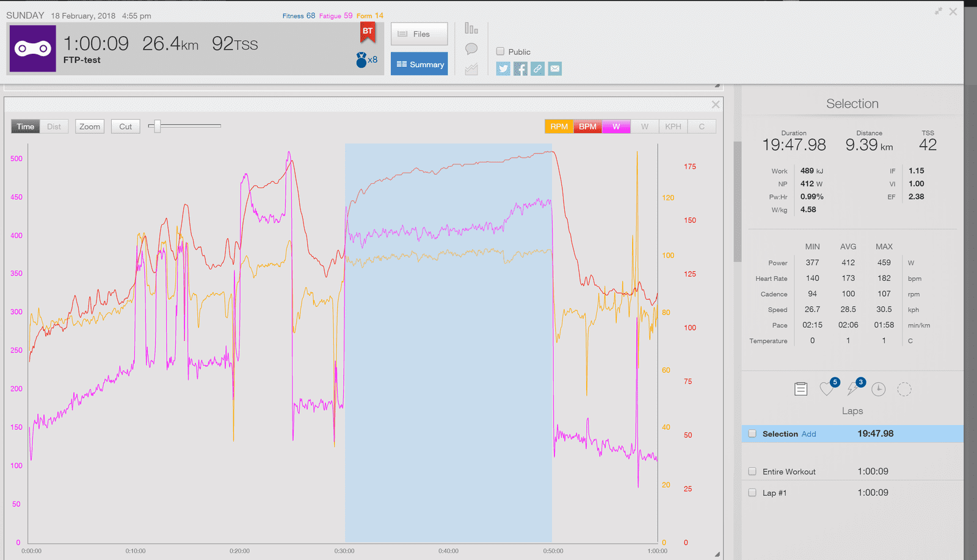Open the bar chart analysis icon
977x560 pixels.
pyautogui.click(x=471, y=29)
